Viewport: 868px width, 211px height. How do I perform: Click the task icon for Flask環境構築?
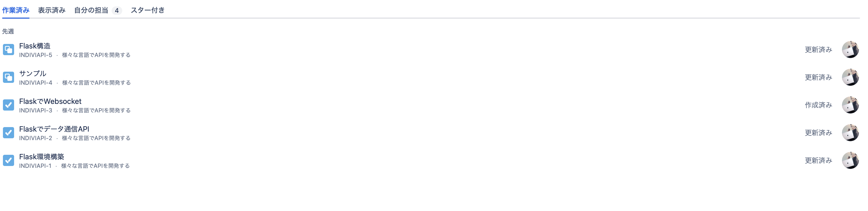[9, 160]
